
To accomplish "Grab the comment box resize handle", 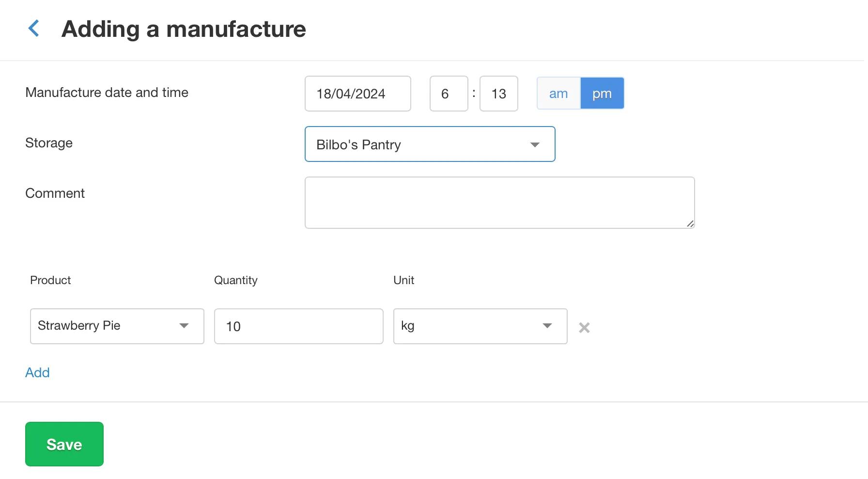I will pyautogui.click(x=690, y=224).
